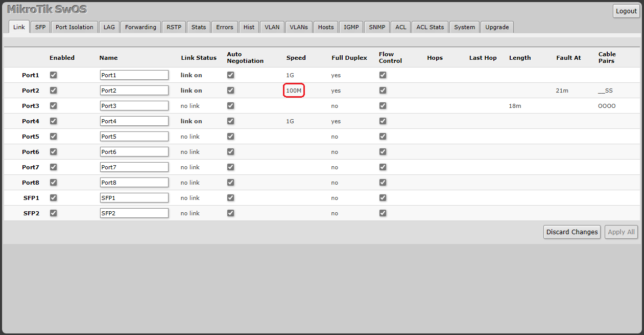Viewport: 644px width, 335px height.
Task: Click the Port3 name input field
Action: tap(134, 106)
